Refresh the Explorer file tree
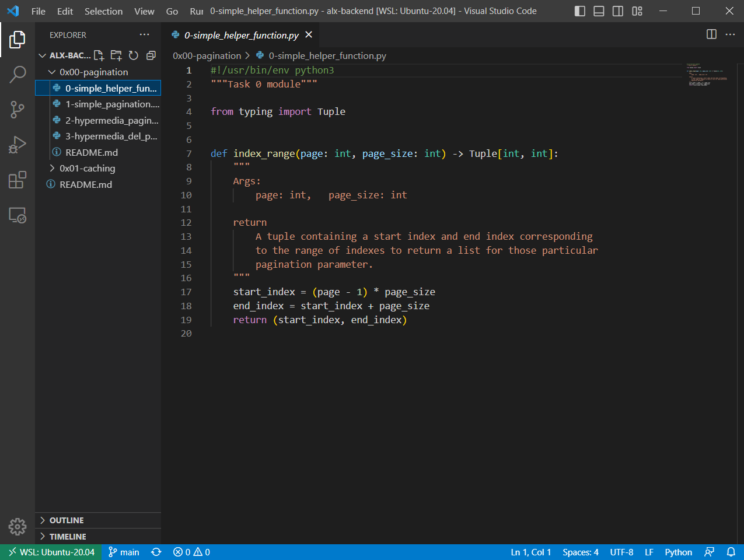The image size is (744, 560). 134,55
